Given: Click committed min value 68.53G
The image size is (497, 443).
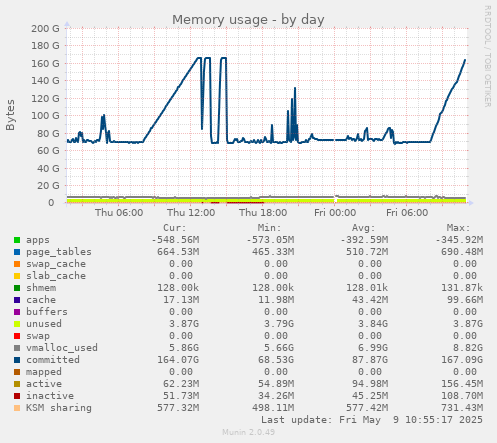Looking at the screenshot, I should click(x=276, y=360).
